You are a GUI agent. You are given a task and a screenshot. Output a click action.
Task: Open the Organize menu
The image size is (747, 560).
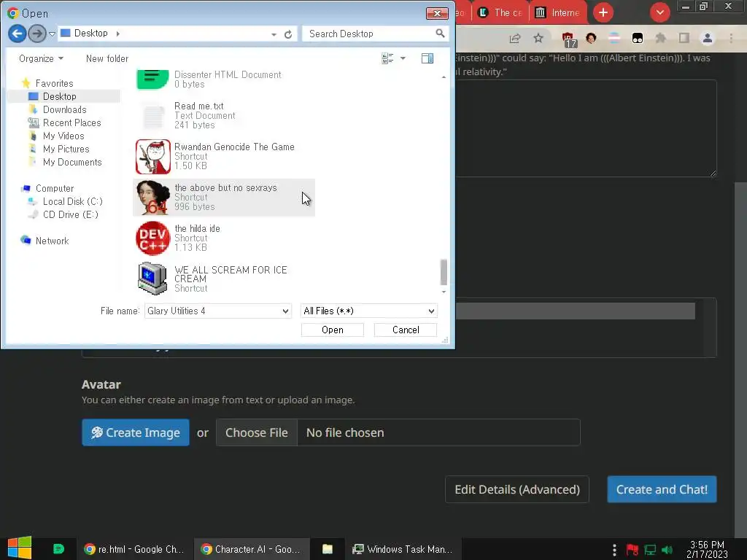[41, 58]
